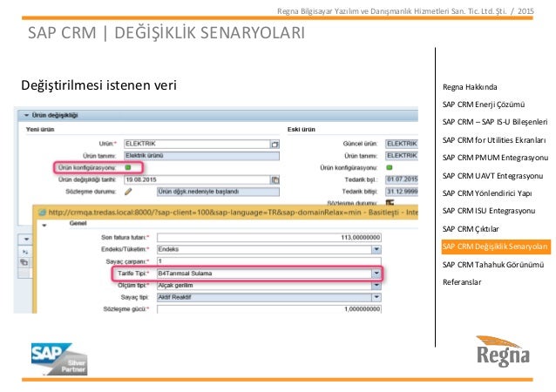Click the Sayaç çarpanı input field
556x392 pixels.
pyautogui.click(x=269, y=261)
